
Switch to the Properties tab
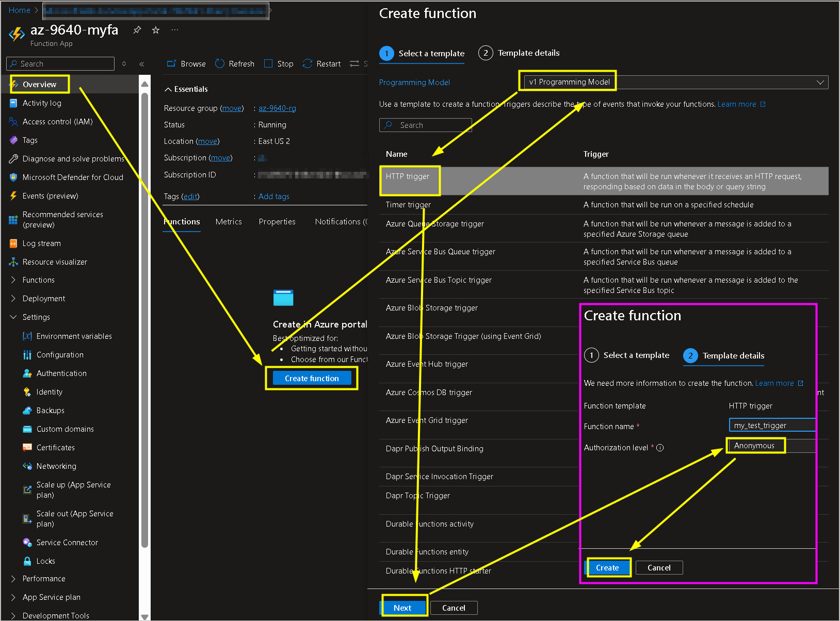tap(277, 222)
